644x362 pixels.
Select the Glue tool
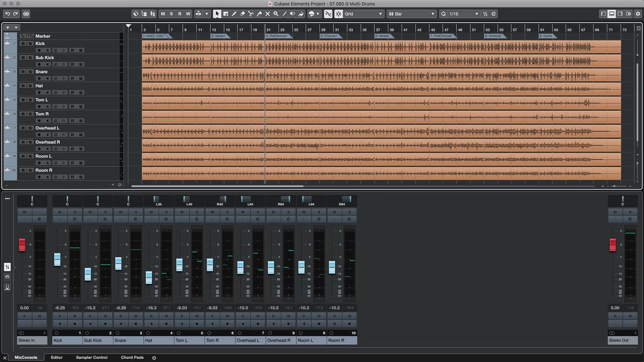(259, 14)
